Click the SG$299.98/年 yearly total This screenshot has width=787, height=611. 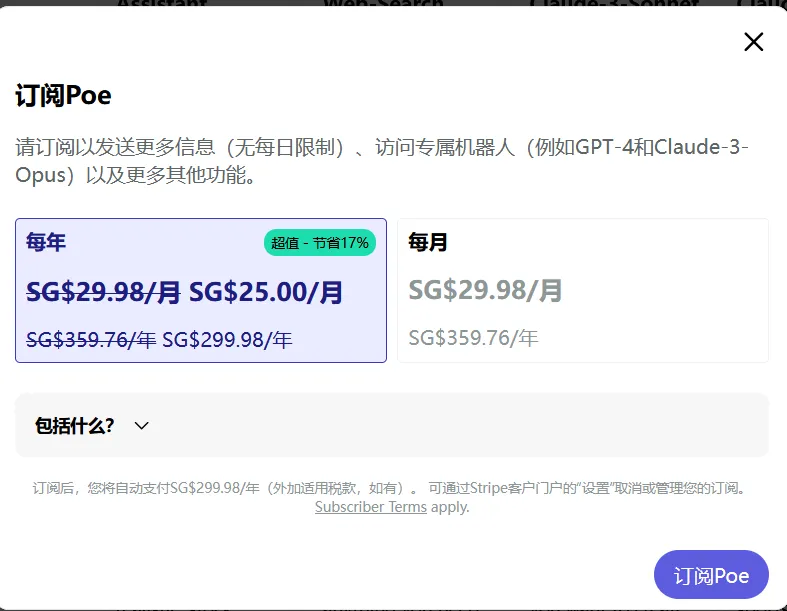click(x=227, y=340)
